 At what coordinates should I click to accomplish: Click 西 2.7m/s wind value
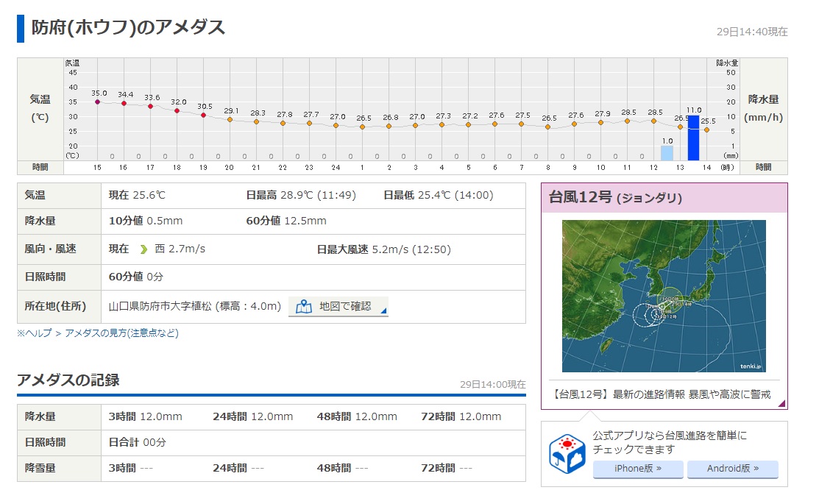(180, 249)
